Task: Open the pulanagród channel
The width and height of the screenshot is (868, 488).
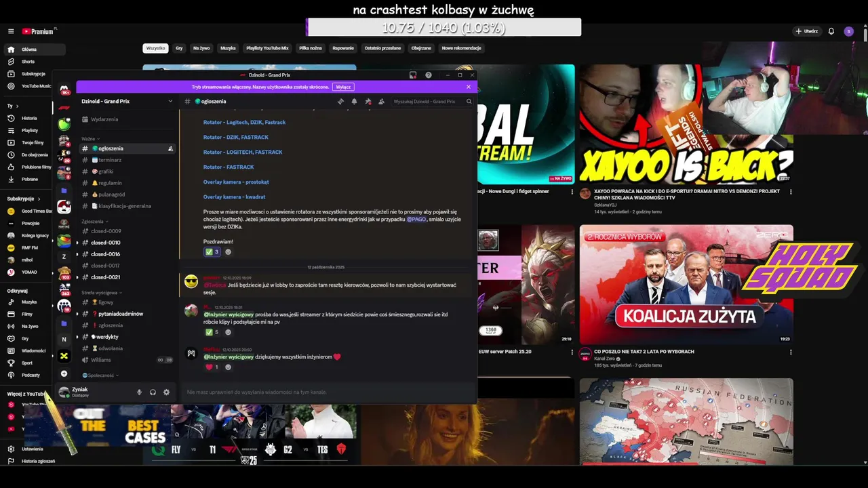Action: pos(127,195)
